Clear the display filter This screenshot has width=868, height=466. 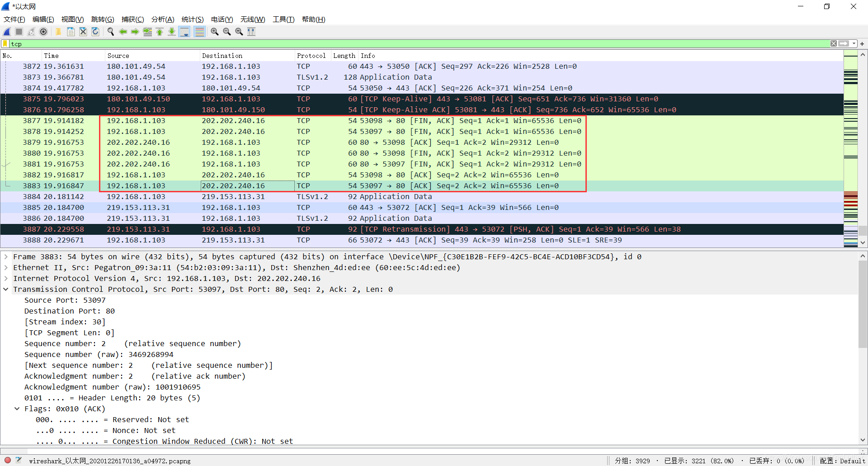(834, 44)
